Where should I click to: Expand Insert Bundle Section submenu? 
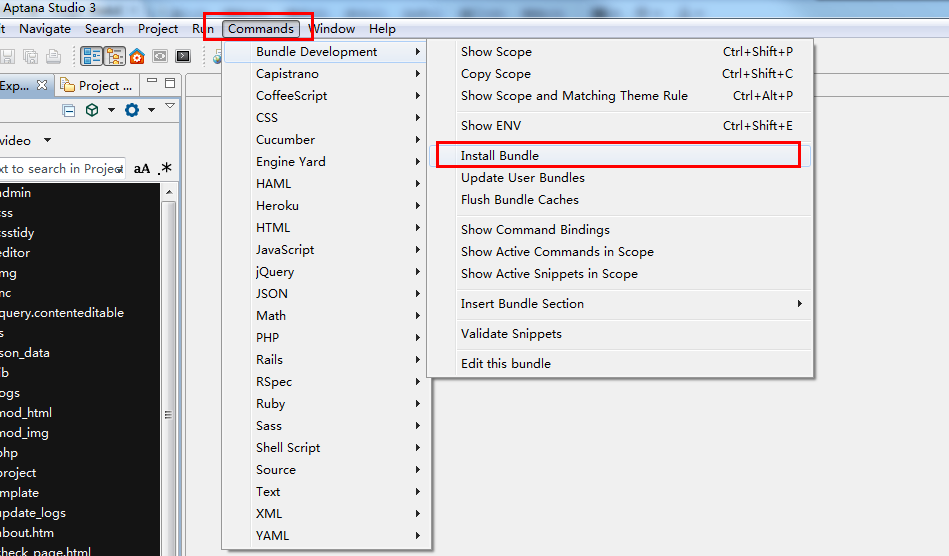click(620, 304)
